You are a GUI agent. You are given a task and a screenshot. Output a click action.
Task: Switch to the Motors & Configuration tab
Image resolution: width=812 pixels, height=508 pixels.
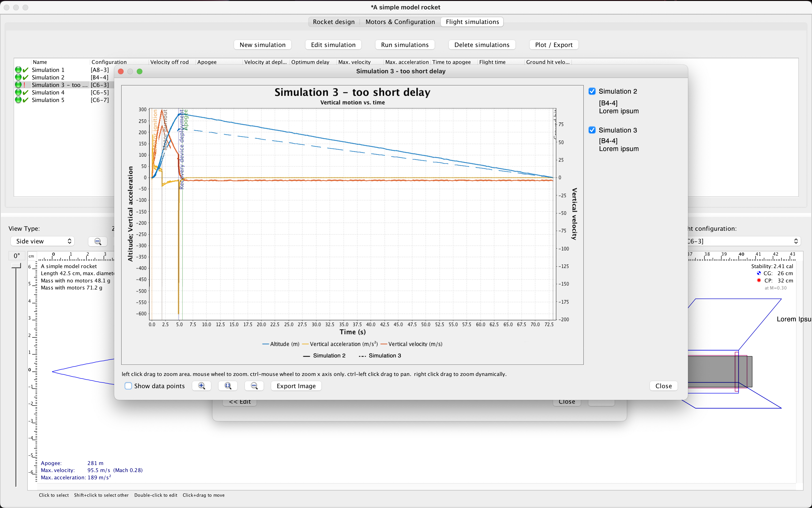click(400, 22)
